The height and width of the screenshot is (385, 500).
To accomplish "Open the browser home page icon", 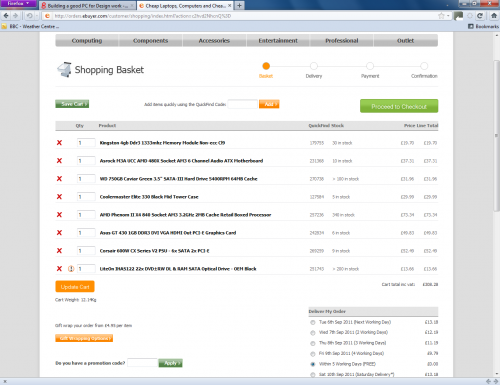I will [x=494, y=16].
